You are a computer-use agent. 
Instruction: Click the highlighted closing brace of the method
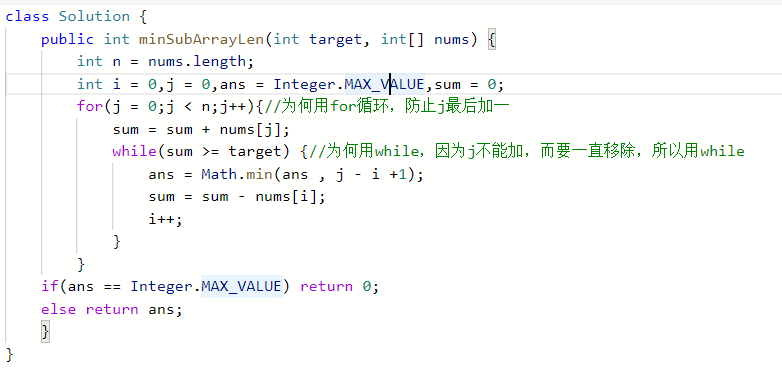click(x=45, y=331)
